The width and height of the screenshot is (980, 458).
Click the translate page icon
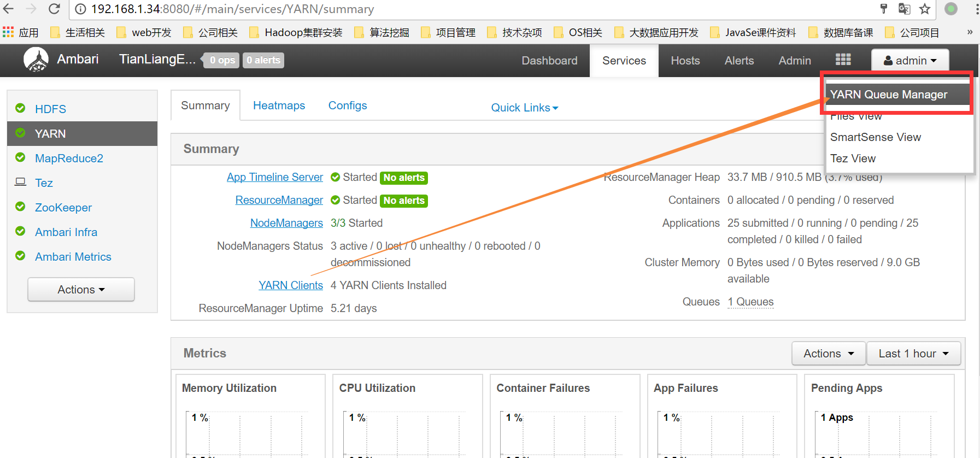tap(905, 9)
